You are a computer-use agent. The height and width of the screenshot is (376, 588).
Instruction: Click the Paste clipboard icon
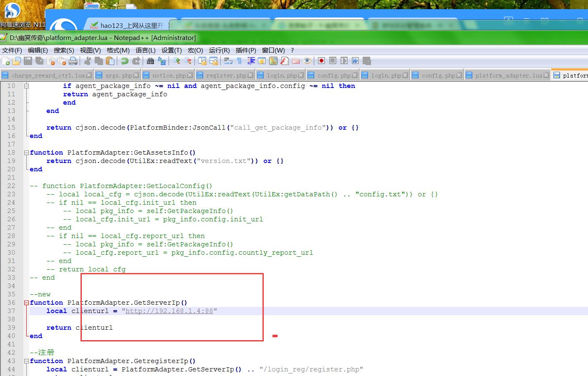click(x=110, y=61)
